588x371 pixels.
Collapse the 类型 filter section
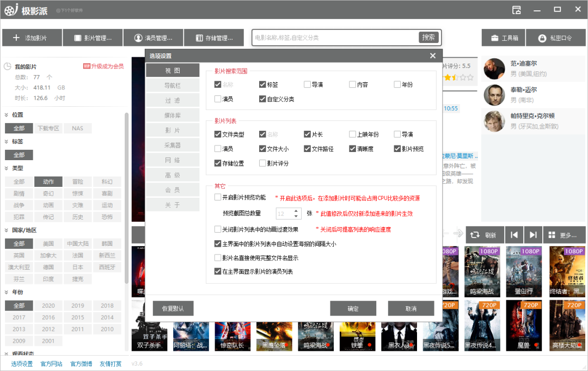[7, 168]
